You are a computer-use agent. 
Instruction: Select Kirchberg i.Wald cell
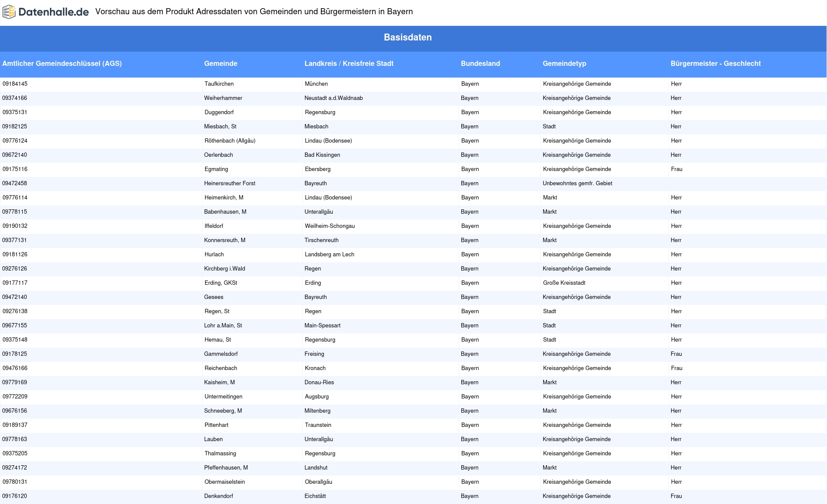pos(224,268)
